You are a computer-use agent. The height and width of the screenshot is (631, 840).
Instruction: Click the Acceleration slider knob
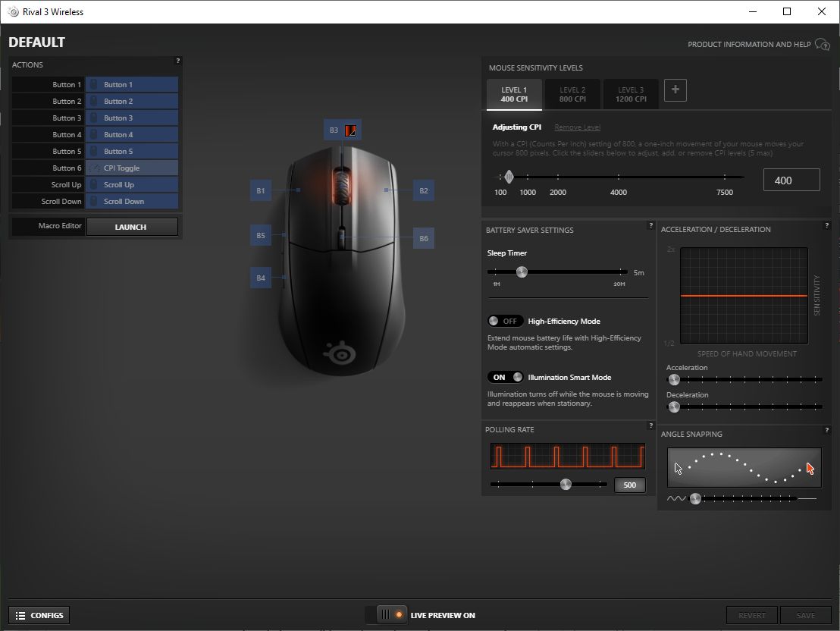(674, 379)
